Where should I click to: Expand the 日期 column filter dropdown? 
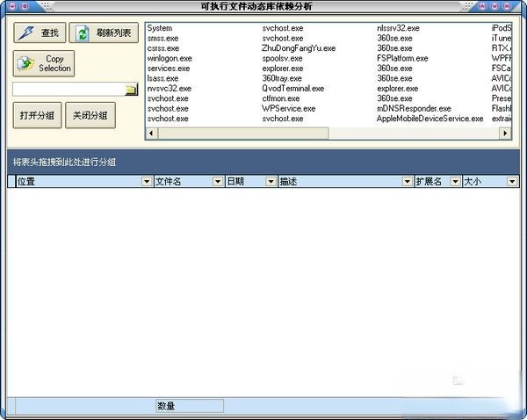pos(269,182)
